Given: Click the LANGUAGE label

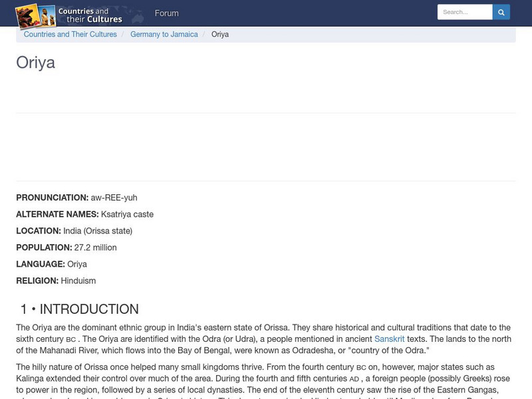Looking at the screenshot, I should coord(41,264).
